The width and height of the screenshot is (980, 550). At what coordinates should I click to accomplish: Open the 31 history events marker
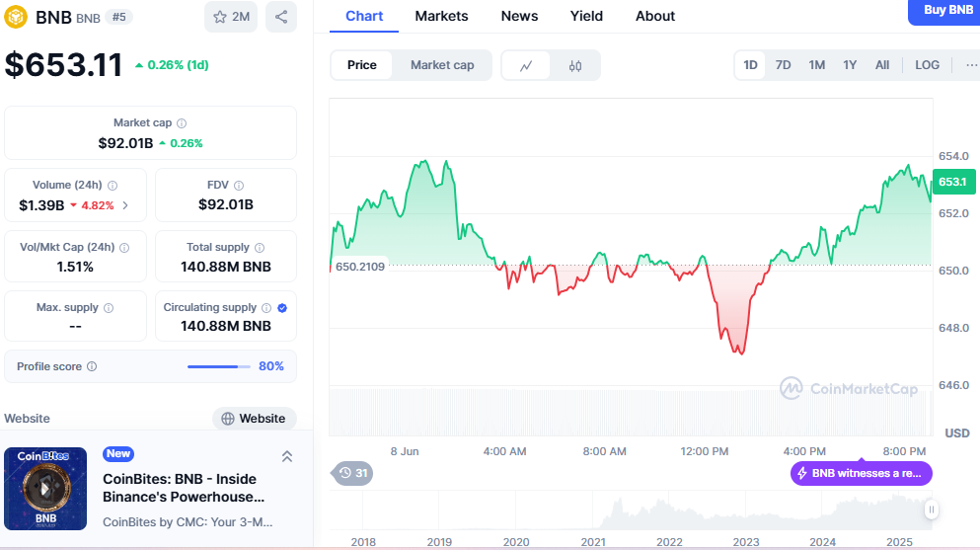pos(352,473)
